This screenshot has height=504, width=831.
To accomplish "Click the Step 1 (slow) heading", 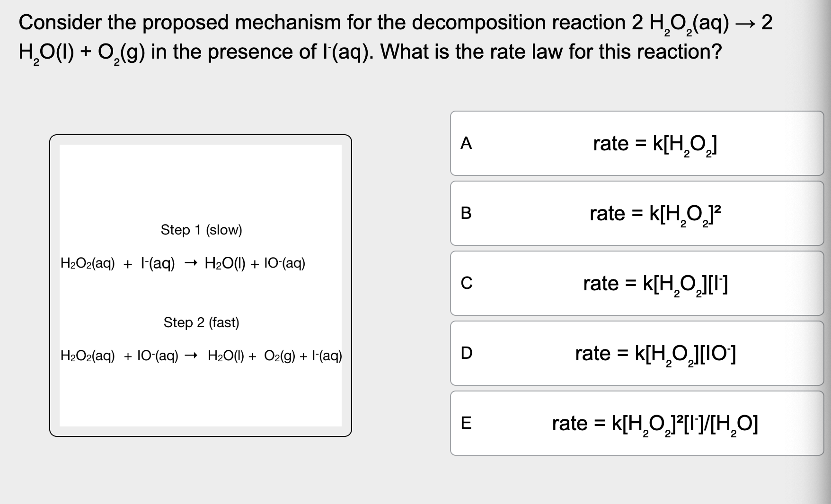I will tap(202, 230).
